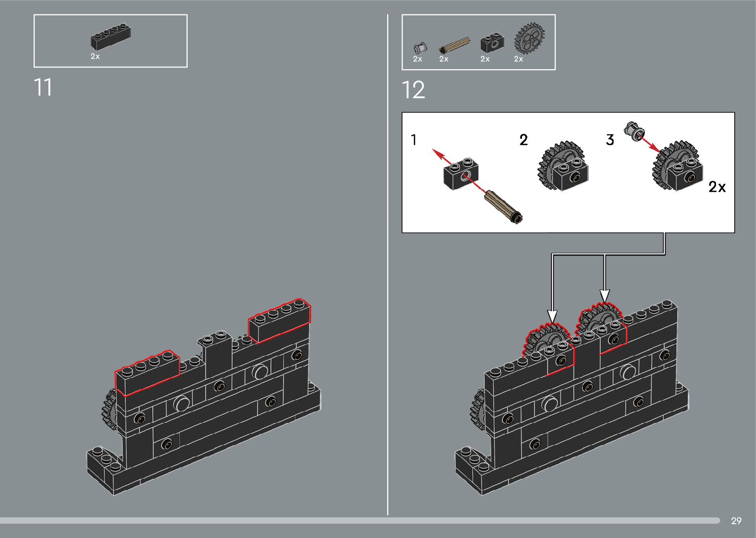This screenshot has width=756, height=538.
Task: Select the sub-step number 1 label
Action: 414,140
